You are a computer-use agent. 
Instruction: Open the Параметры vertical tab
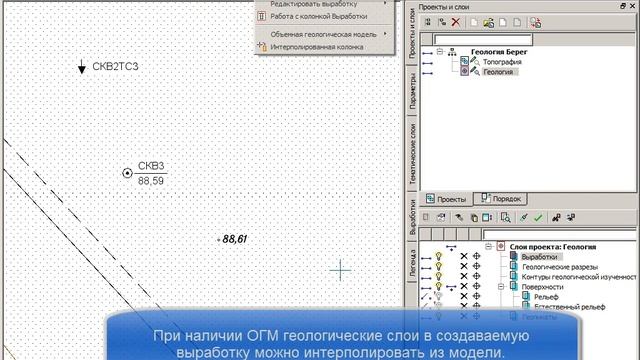(x=412, y=91)
